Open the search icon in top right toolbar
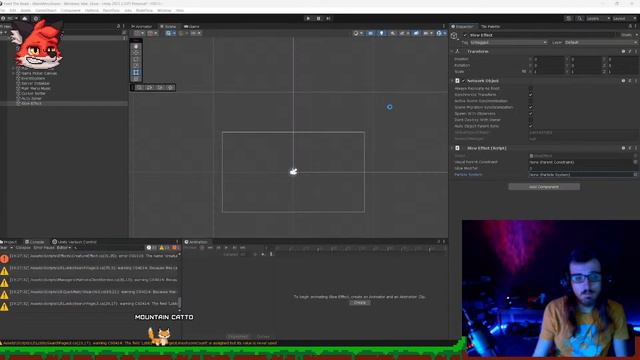Image resolution: width=640 pixels, height=360 pixels. pos(580,18)
